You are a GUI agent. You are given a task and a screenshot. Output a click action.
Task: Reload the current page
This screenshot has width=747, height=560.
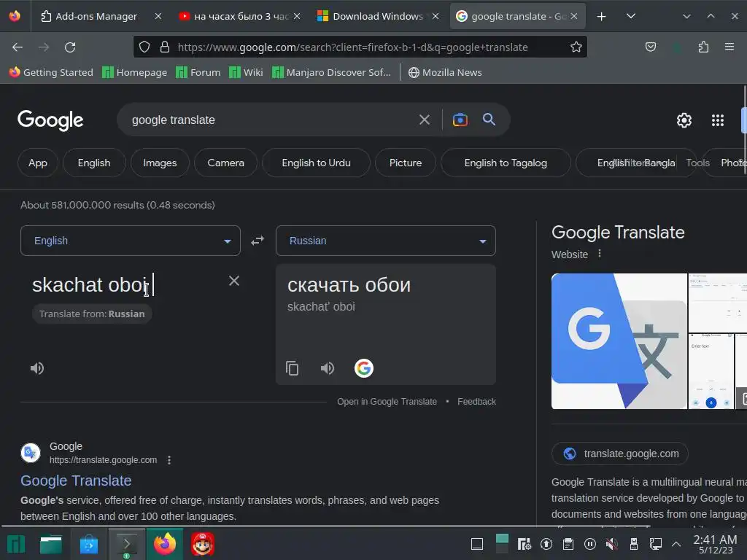point(70,47)
